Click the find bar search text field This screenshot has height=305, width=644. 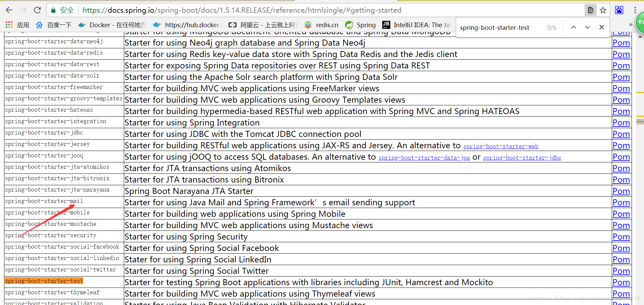coord(500,28)
